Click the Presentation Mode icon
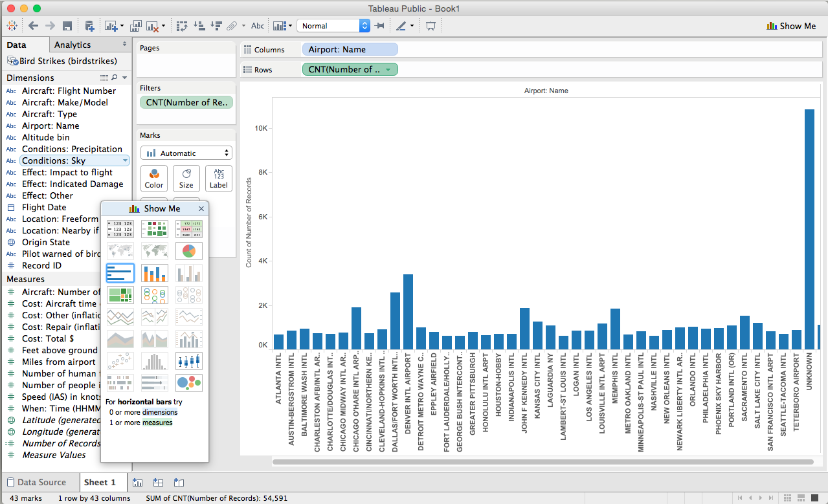The width and height of the screenshot is (828, 504). pyautogui.click(x=431, y=26)
